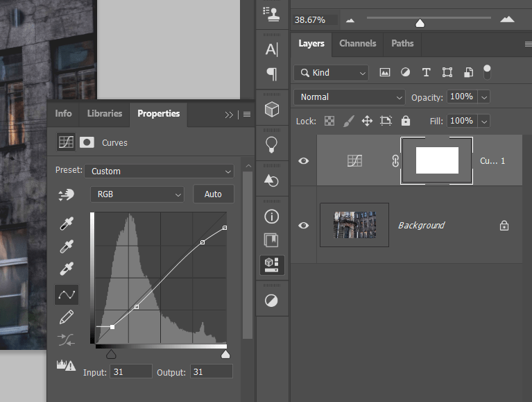
Task: Click the zoom in large mountains icon
Action: [x=507, y=19]
